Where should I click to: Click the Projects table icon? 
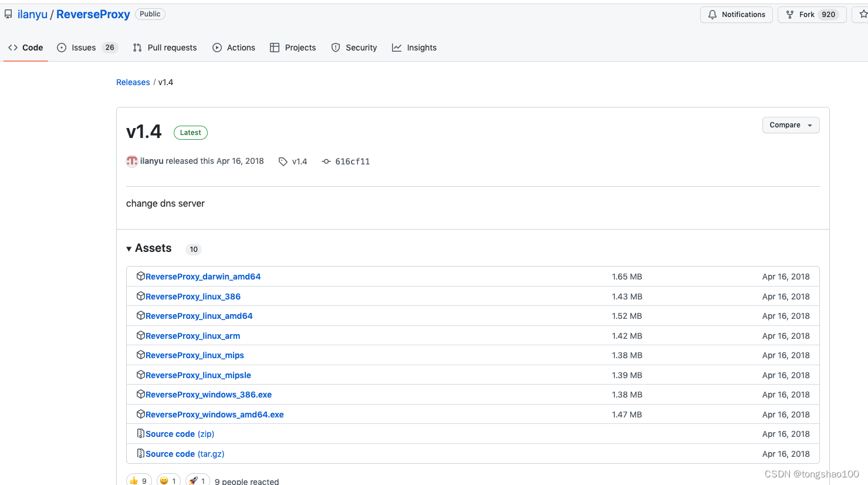point(275,48)
